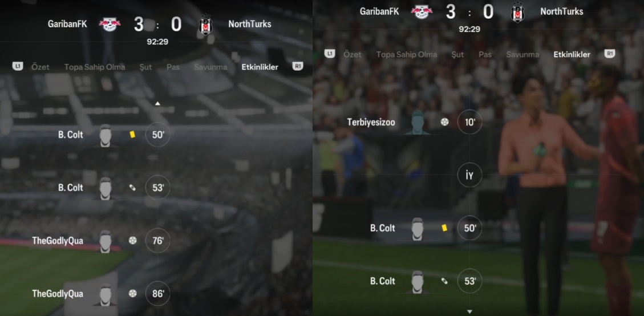The height and width of the screenshot is (316, 644).
Task: Select the goal icon next to 76' event
Action: [132, 240]
